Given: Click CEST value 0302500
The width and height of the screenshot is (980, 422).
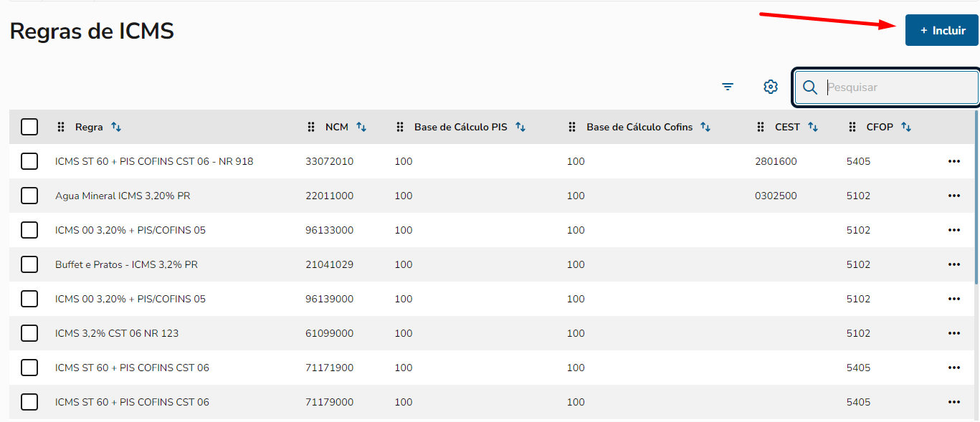Looking at the screenshot, I should pyautogui.click(x=776, y=196).
